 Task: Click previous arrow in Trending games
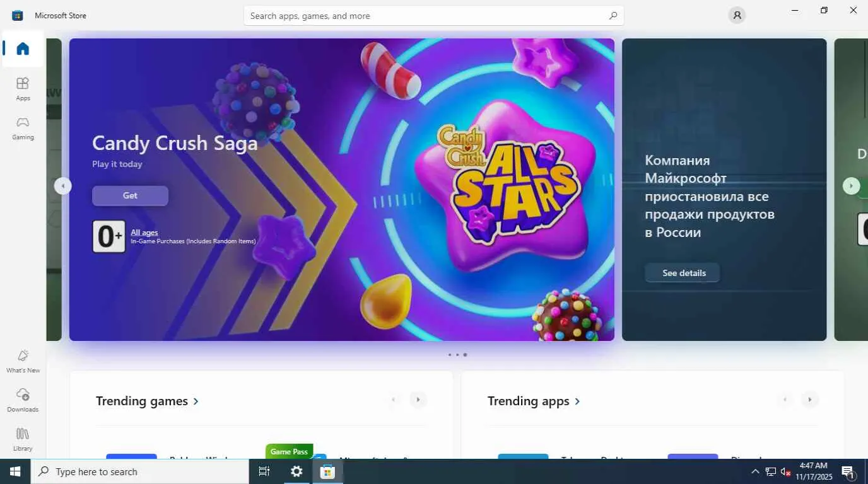(x=394, y=400)
